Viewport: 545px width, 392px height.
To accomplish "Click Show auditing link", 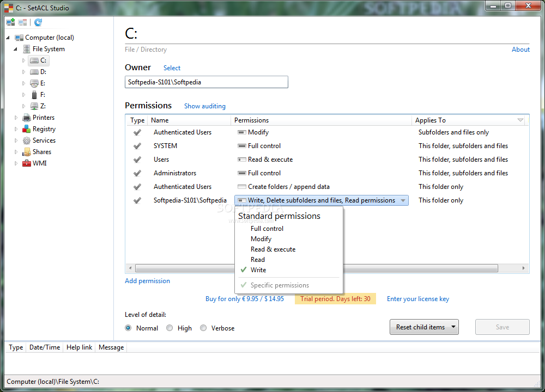I will [205, 106].
